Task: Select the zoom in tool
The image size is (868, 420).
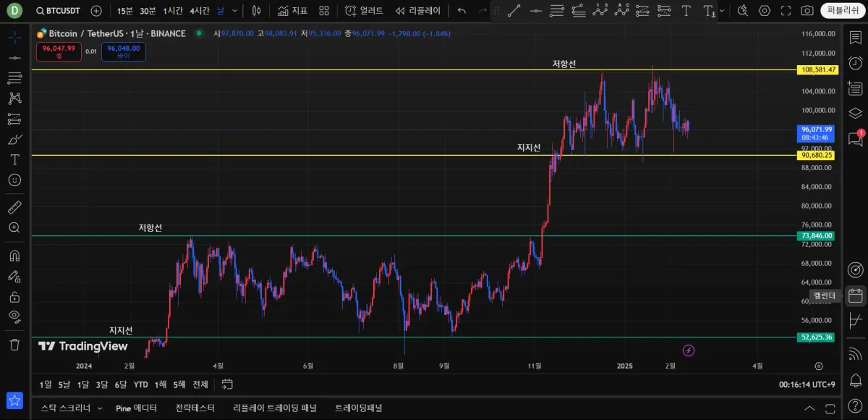Action: click(x=14, y=227)
